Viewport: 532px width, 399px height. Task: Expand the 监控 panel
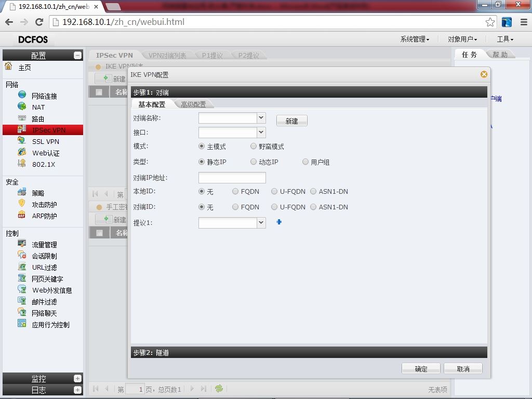[x=77, y=378]
